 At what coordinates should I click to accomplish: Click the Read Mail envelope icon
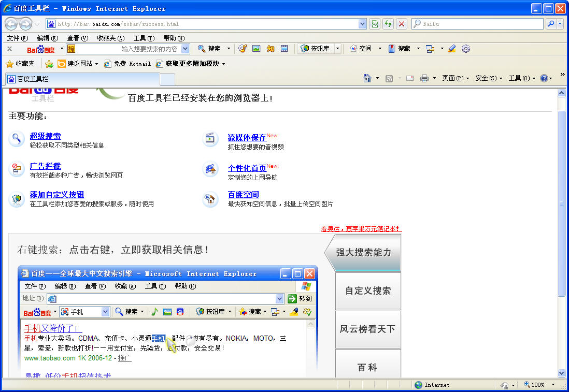(410, 78)
